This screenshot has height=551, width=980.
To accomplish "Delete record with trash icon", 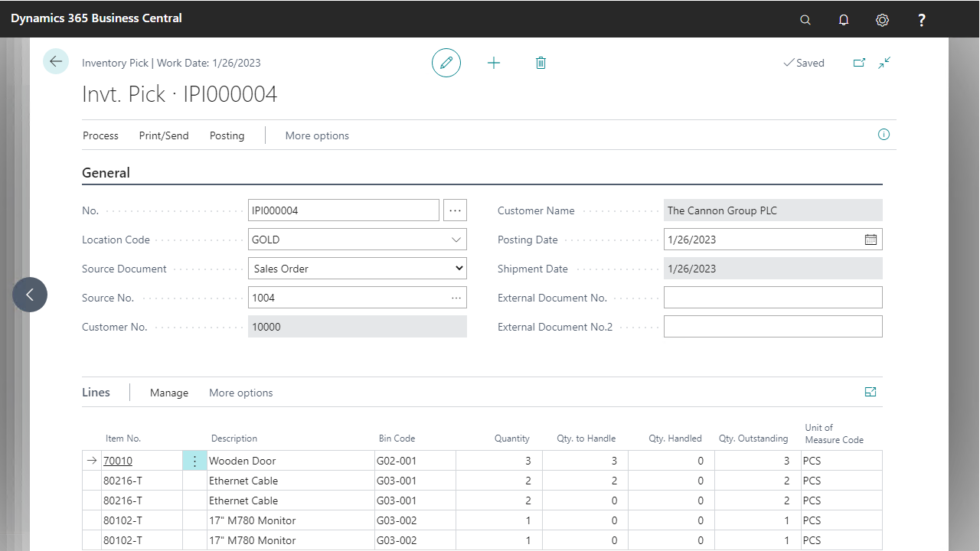I will 541,63.
